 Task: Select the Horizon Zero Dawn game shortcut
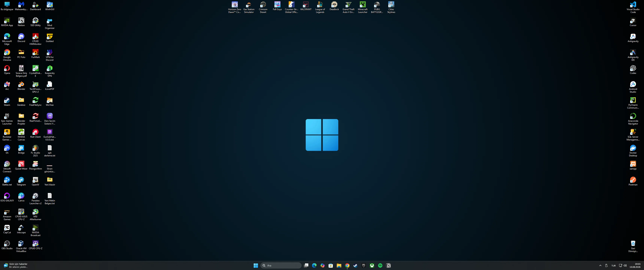235,7
